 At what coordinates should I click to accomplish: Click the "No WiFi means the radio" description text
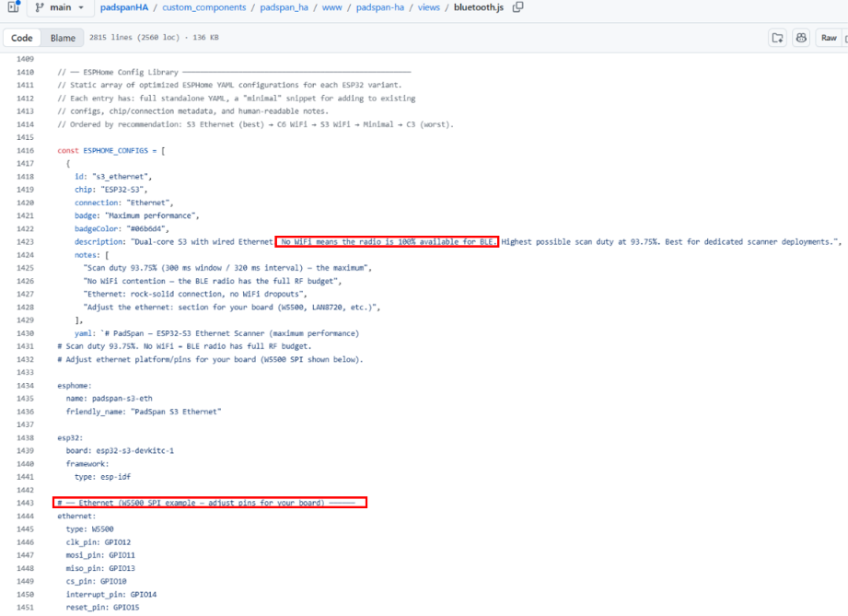pyautogui.click(x=387, y=242)
